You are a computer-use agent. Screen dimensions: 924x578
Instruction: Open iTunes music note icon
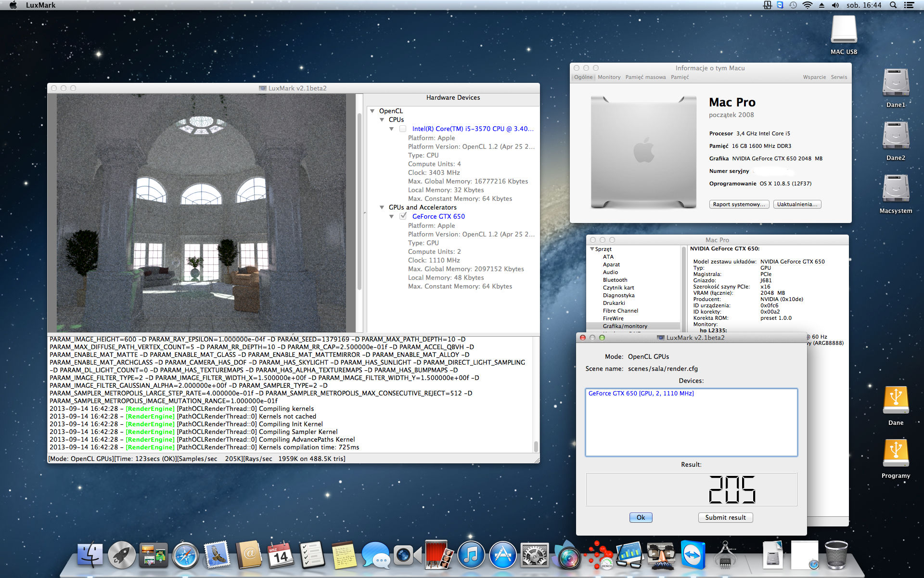[471, 555]
